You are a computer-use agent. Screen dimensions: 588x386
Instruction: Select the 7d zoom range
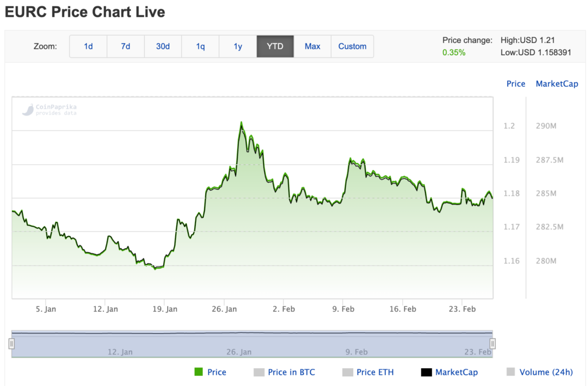tap(126, 47)
